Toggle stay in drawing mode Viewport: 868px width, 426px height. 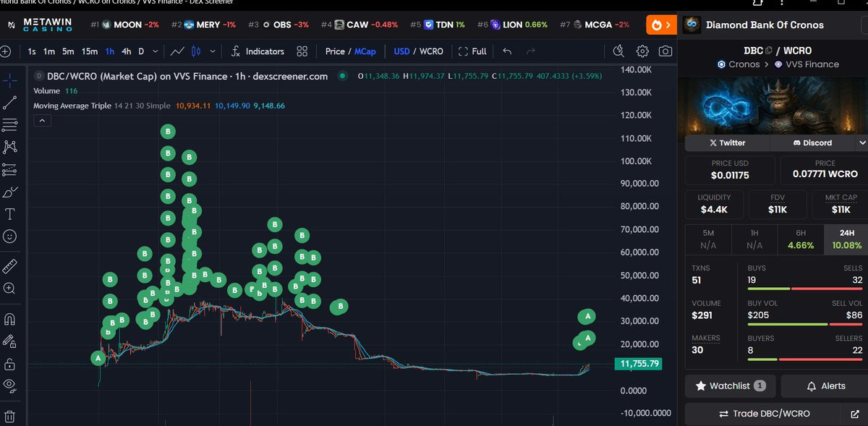[9, 341]
